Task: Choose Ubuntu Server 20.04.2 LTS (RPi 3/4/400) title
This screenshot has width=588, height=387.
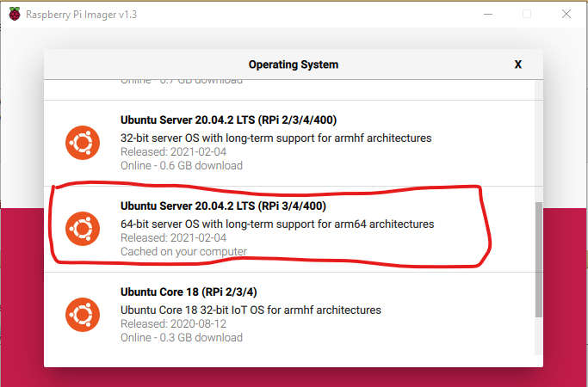Action: click(x=223, y=206)
